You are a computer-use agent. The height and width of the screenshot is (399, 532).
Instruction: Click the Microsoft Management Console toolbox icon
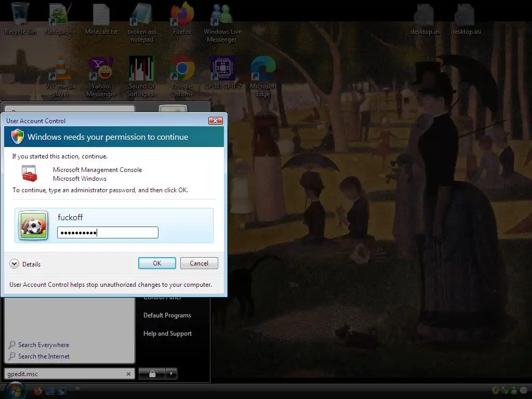29,174
